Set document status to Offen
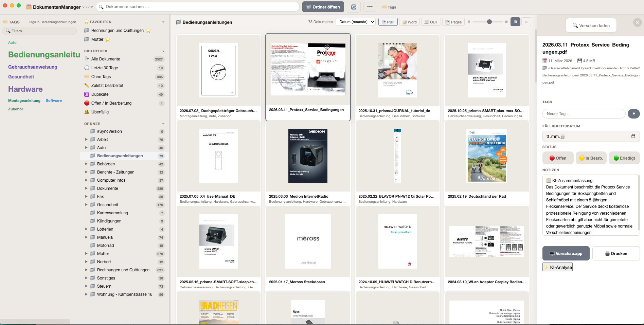Viewport: 644px width, 325px height. click(558, 158)
